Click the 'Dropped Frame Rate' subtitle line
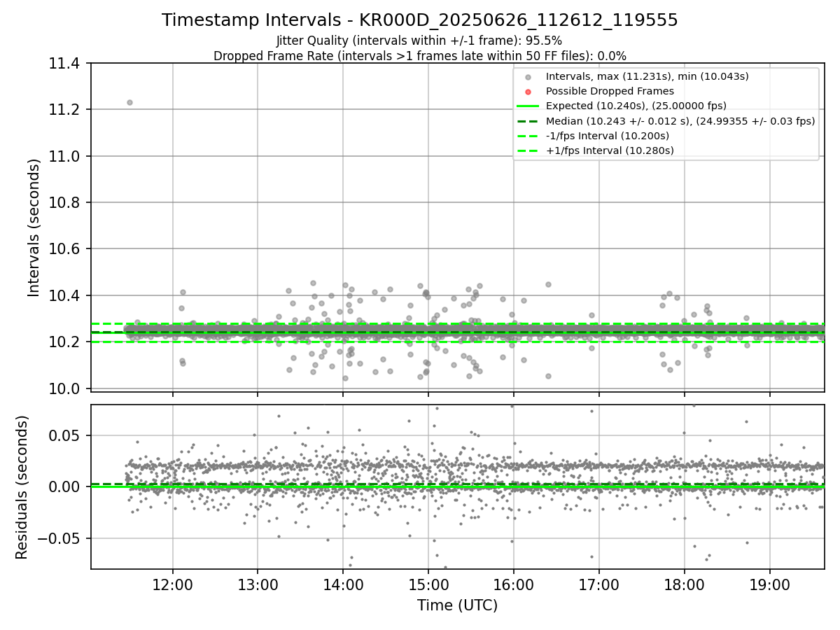The width and height of the screenshot is (840, 630). click(x=420, y=56)
